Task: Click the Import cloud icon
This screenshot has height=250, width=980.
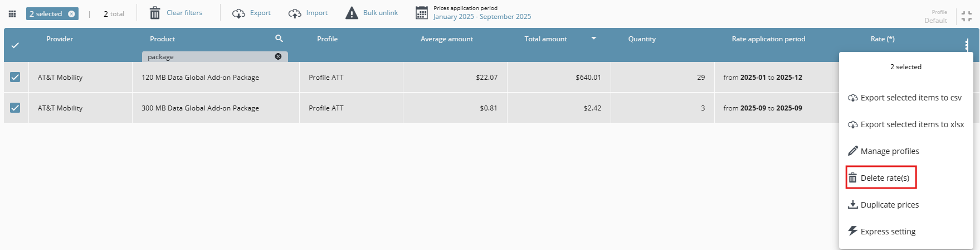Action: tap(295, 13)
